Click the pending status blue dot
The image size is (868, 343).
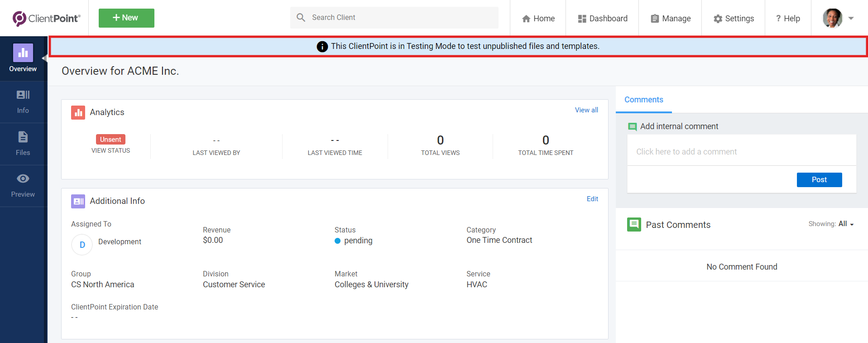coord(337,241)
